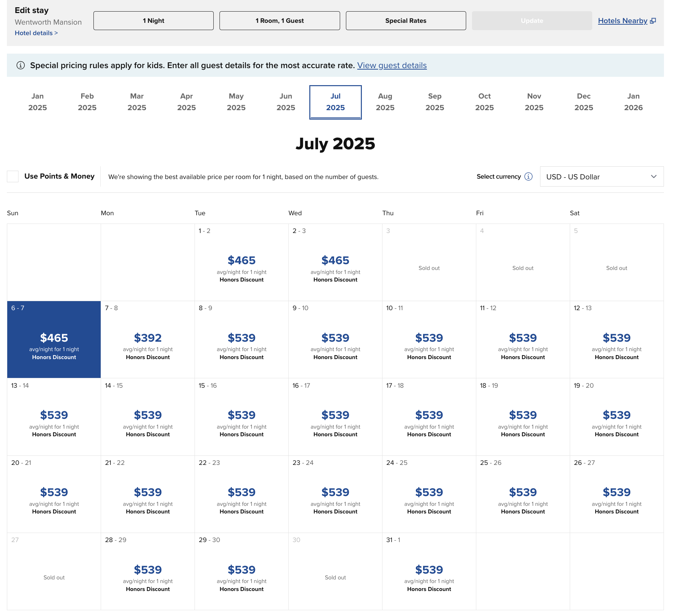The height and width of the screenshot is (616, 694).
Task: Select the July 7 - 8 date at $392
Action: tap(148, 340)
